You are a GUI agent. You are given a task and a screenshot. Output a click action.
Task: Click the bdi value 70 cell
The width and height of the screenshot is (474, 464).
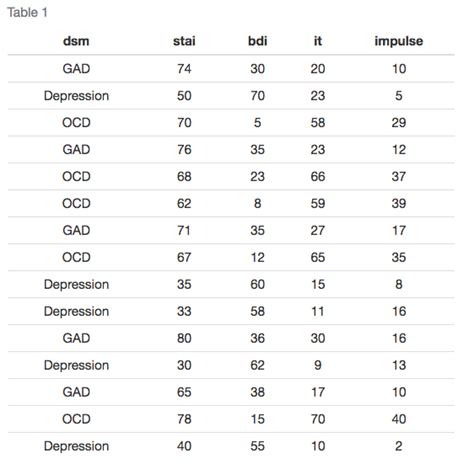point(257,96)
